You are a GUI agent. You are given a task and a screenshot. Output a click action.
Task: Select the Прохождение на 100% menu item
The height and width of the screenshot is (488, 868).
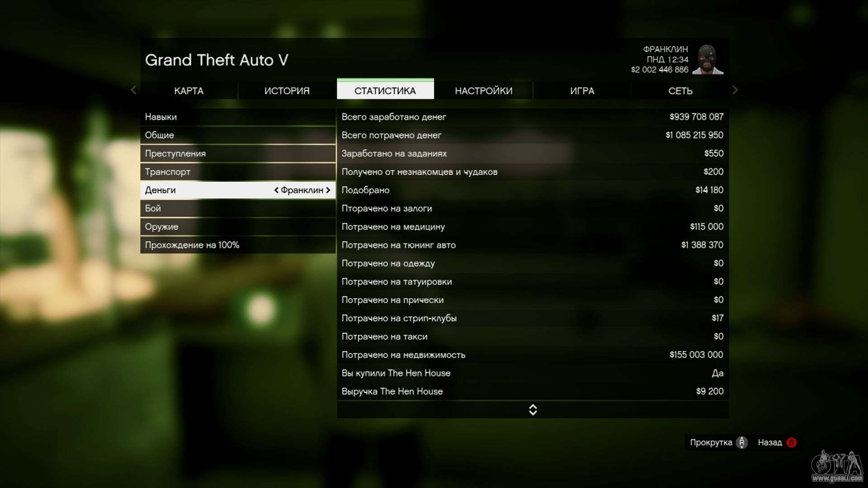192,245
